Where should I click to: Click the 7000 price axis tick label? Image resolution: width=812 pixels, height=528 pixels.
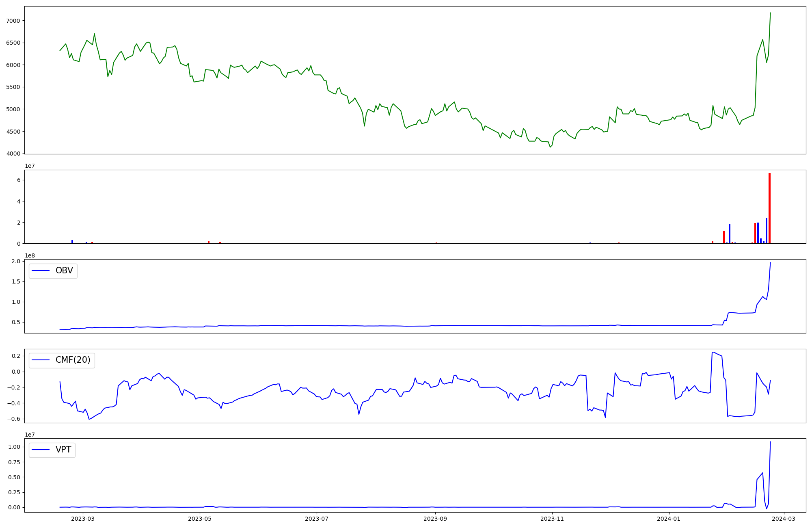(x=13, y=21)
